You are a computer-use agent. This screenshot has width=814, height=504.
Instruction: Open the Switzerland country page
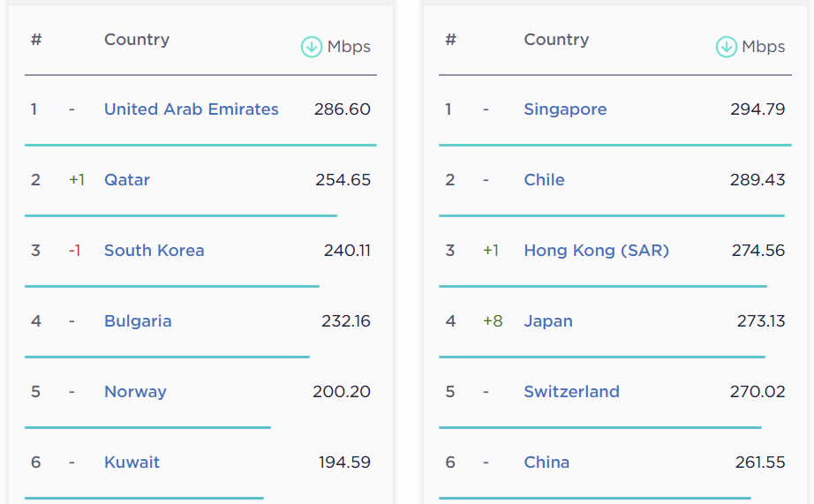[x=571, y=392]
